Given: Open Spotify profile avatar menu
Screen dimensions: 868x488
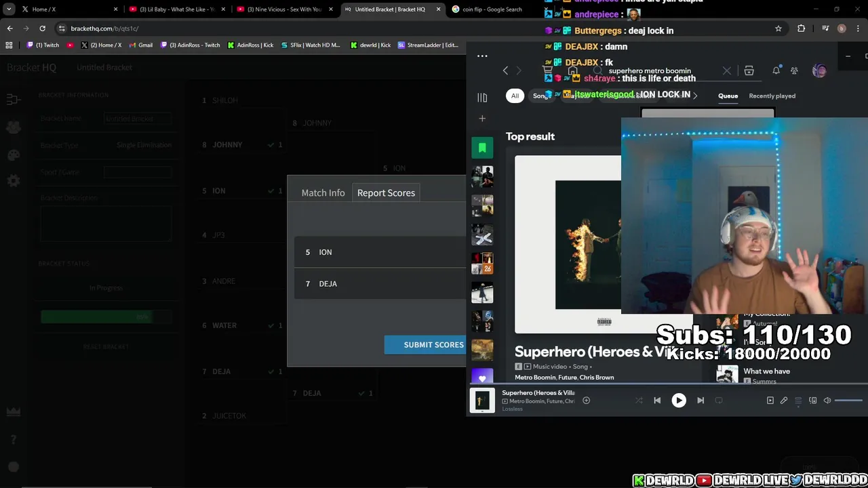Looking at the screenshot, I should (819, 70).
